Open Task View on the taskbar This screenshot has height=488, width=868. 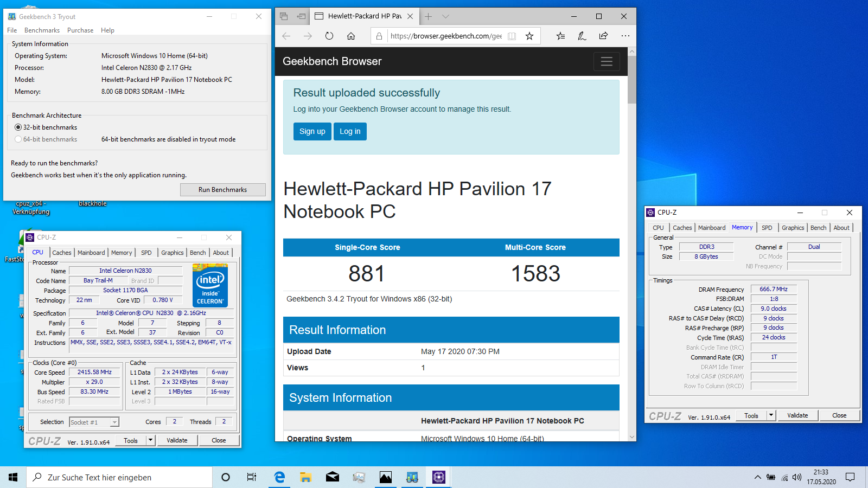pos(252,477)
